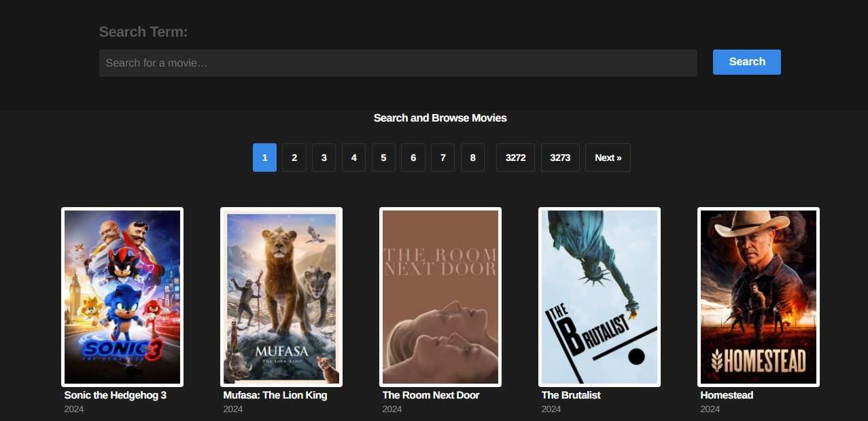868x421 pixels.
Task: Select page 5 in pagination
Action: coord(383,158)
